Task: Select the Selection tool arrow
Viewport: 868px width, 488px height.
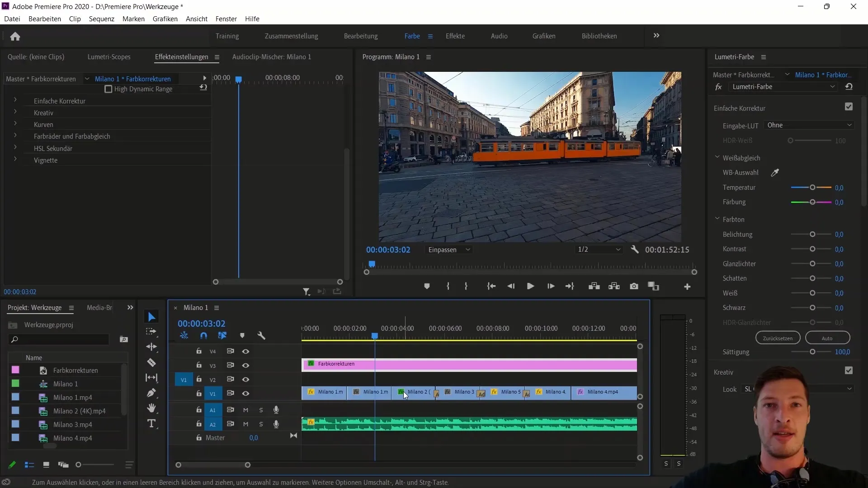Action: (151, 317)
